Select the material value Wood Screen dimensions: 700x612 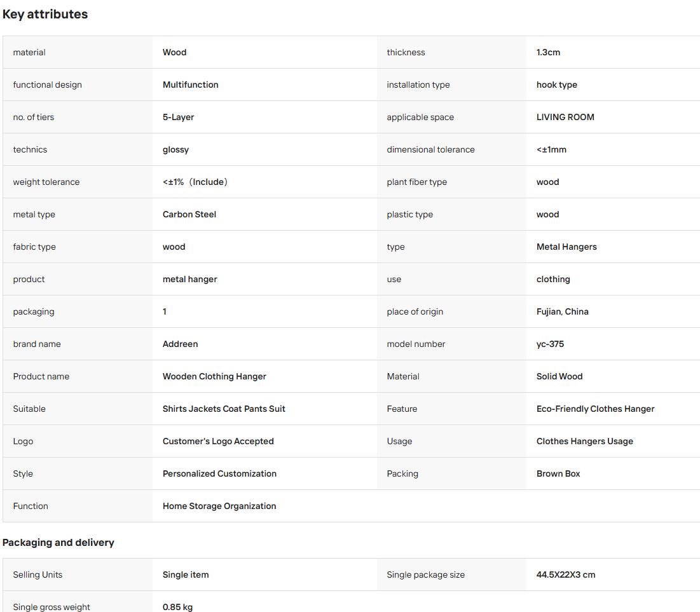pos(175,52)
